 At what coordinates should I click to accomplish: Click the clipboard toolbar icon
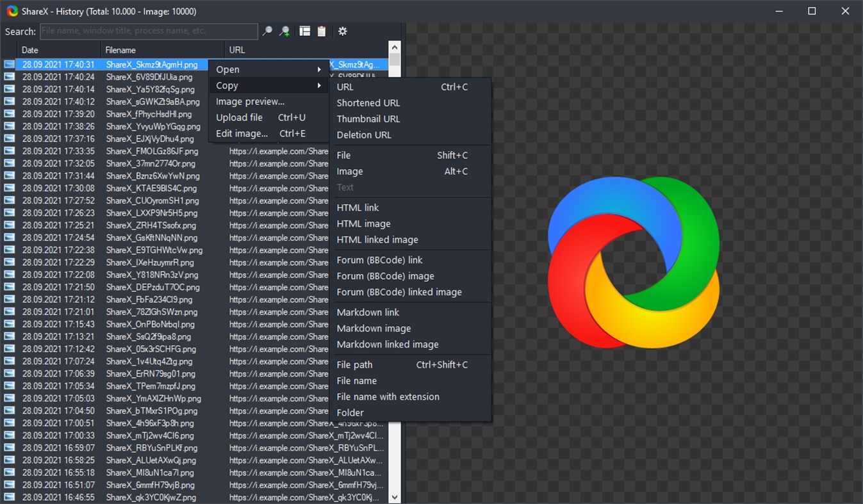point(321,31)
